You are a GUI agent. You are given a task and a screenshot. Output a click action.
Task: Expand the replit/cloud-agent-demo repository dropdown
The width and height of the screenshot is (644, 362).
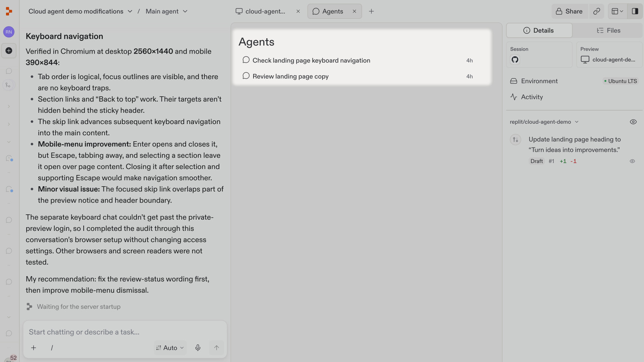[576, 122]
